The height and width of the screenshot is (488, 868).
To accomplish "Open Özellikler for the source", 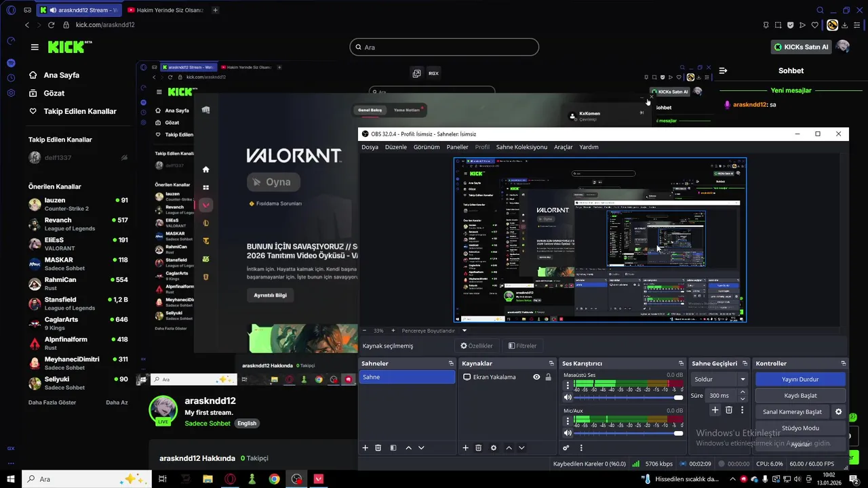I will pos(477,346).
